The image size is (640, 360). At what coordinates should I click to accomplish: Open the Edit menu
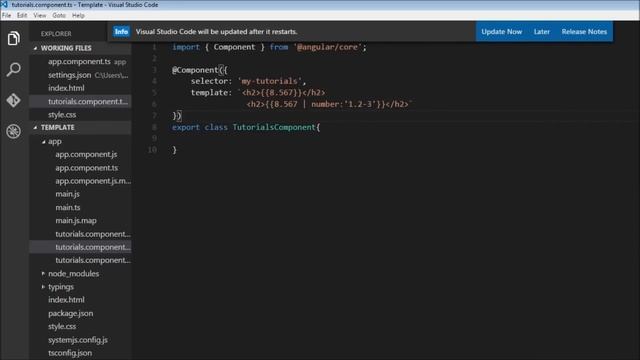[22, 16]
